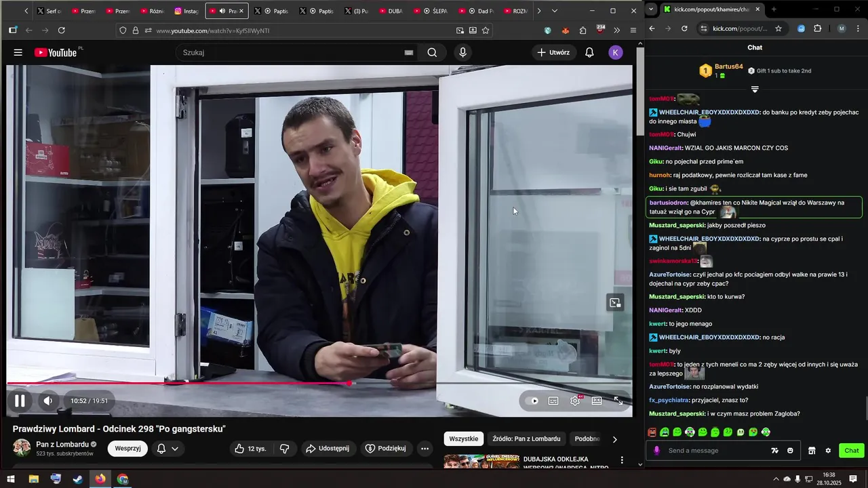Open the player settings gear
This screenshot has width=868, height=488.
tap(575, 401)
